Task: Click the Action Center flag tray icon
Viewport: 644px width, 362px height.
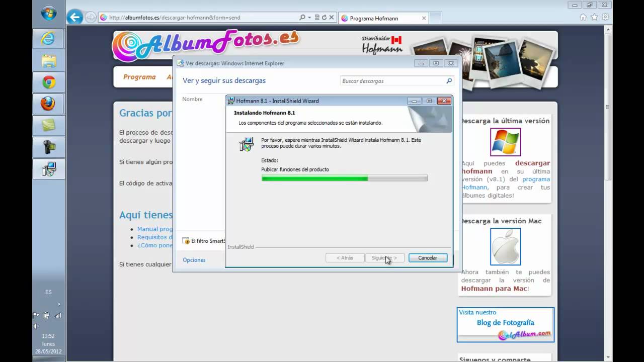Action: (x=36, y=315)
